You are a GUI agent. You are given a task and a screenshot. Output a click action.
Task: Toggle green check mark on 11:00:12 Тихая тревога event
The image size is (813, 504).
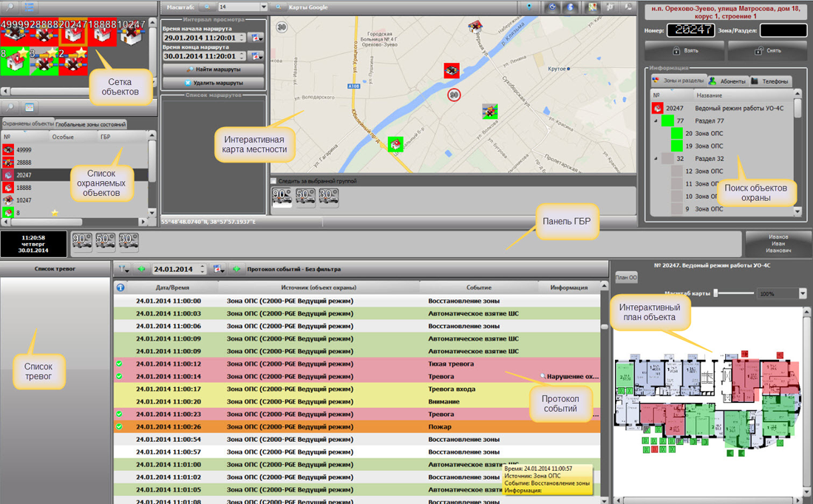pyautogui.click(x=119, y=364)
